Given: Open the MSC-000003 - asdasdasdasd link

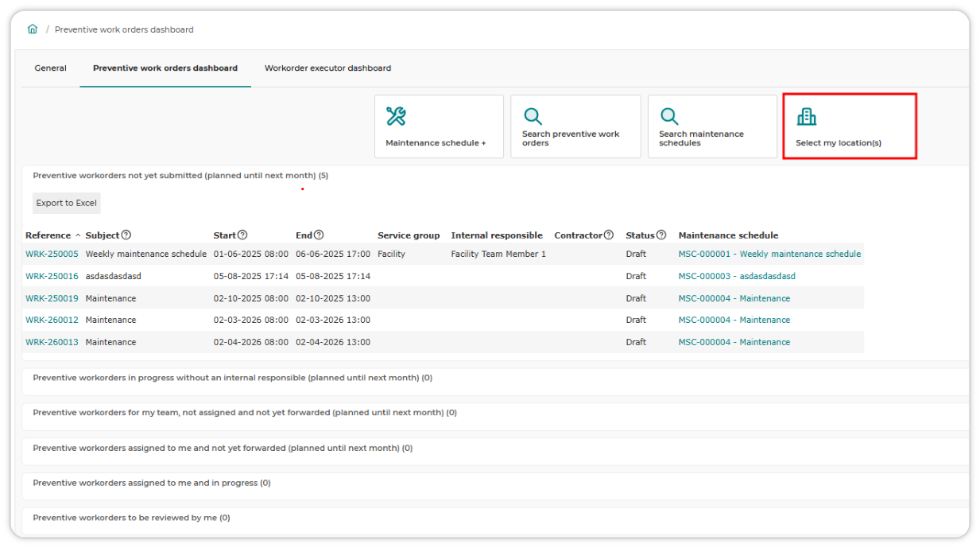Looking at the screenshot, I should coord(737,276).
